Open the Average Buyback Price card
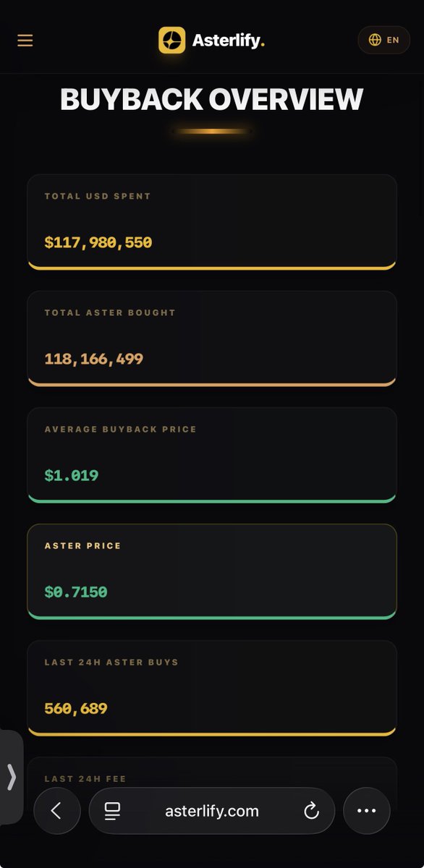This screenshot has width=424, height=868. click(212, 455)
